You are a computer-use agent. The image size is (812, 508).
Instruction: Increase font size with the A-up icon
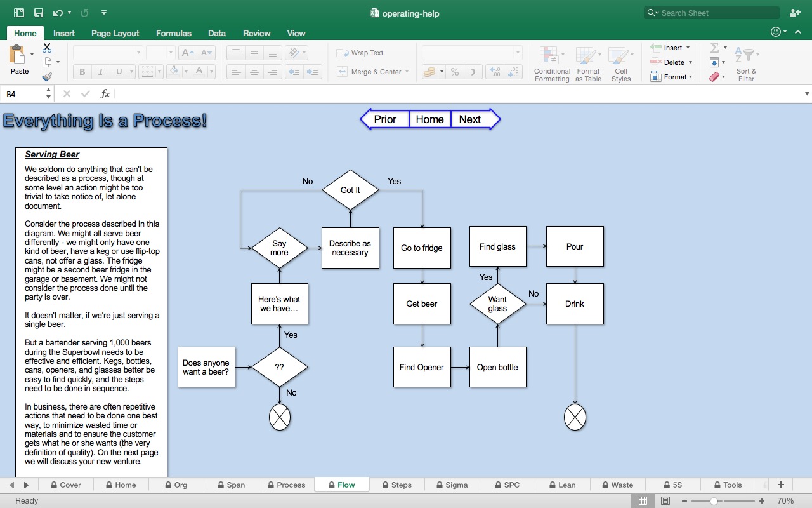187,53
